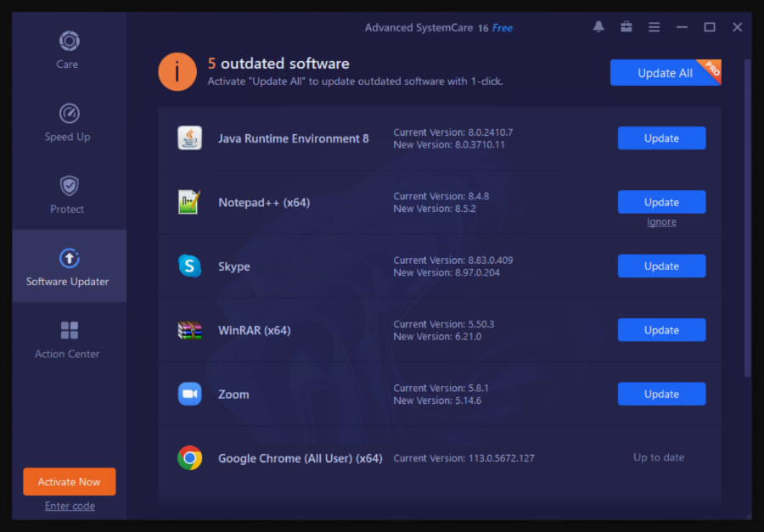Click the Google Chrome icon
764x532 pixels.
pos(189,458)
